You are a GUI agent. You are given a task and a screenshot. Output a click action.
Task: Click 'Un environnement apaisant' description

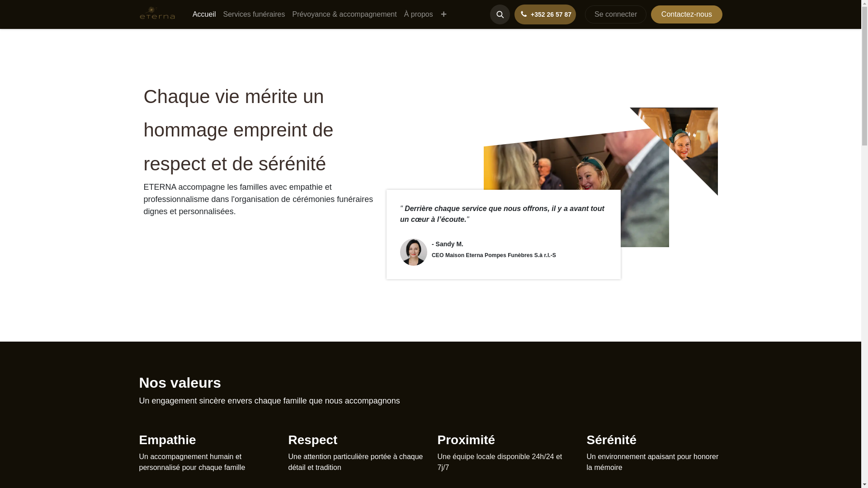pos(652,462)
